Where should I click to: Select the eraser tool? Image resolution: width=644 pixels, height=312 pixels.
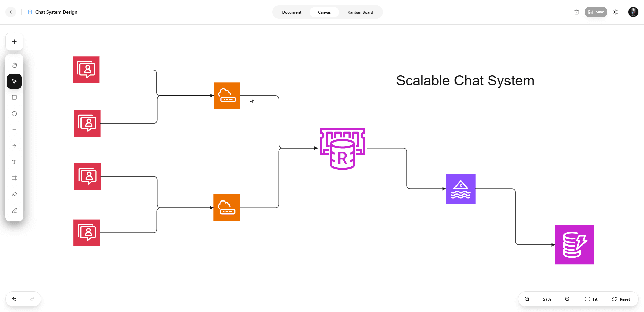(x=14, y=194)
